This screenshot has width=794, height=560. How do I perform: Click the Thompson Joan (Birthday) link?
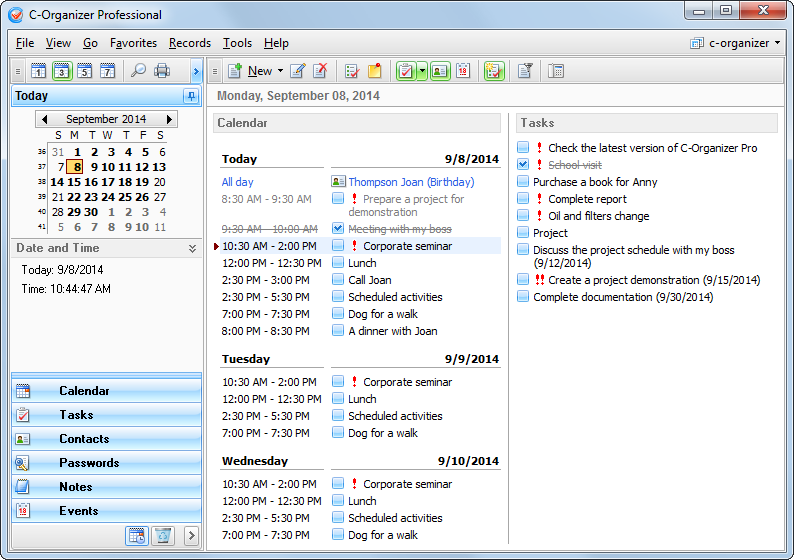(411, 182)
